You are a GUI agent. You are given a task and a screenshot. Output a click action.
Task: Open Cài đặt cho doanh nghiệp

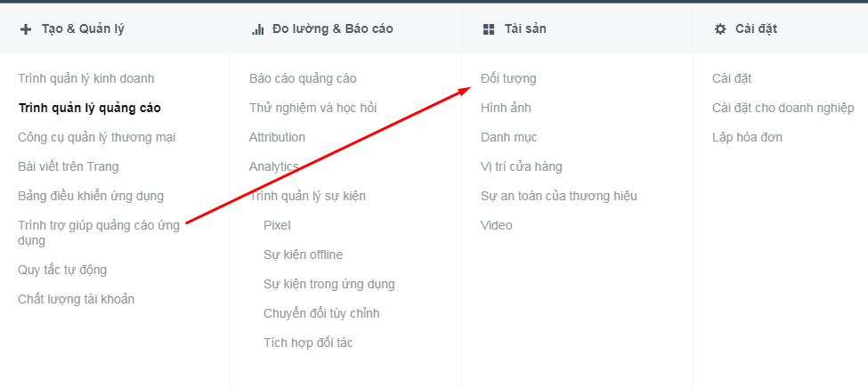tap(783, 108)
